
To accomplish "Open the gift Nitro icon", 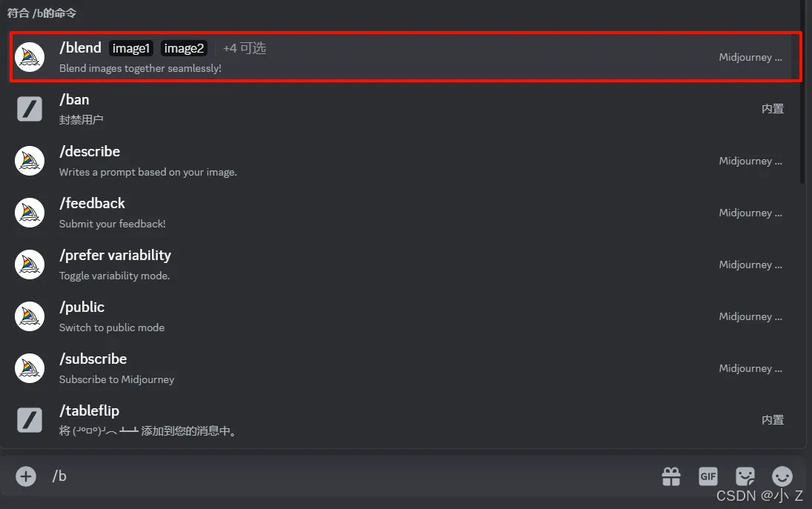I will point(671,476).
